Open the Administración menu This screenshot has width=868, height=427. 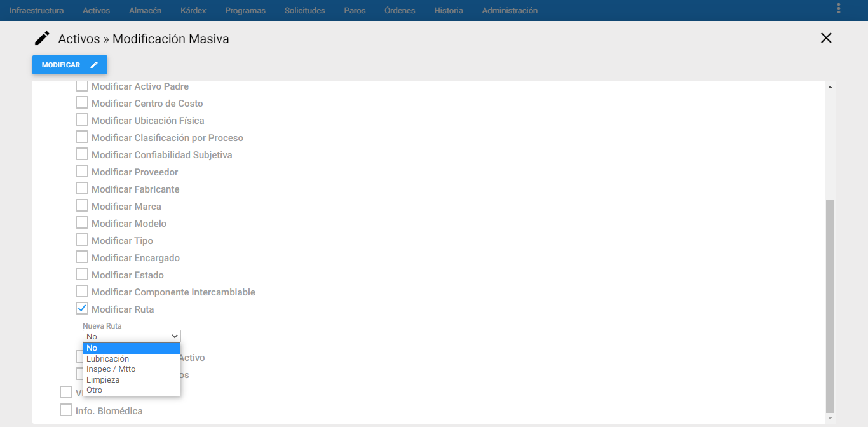510,11
